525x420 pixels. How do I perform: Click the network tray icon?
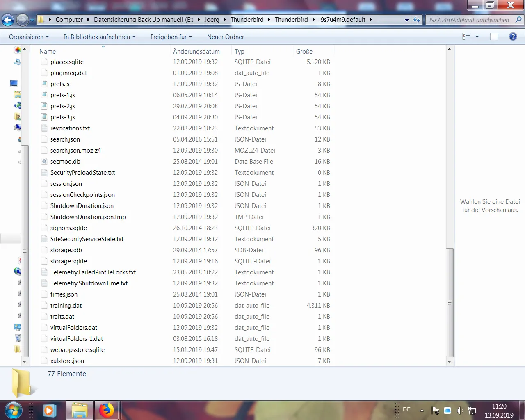(x=472, y=411)
